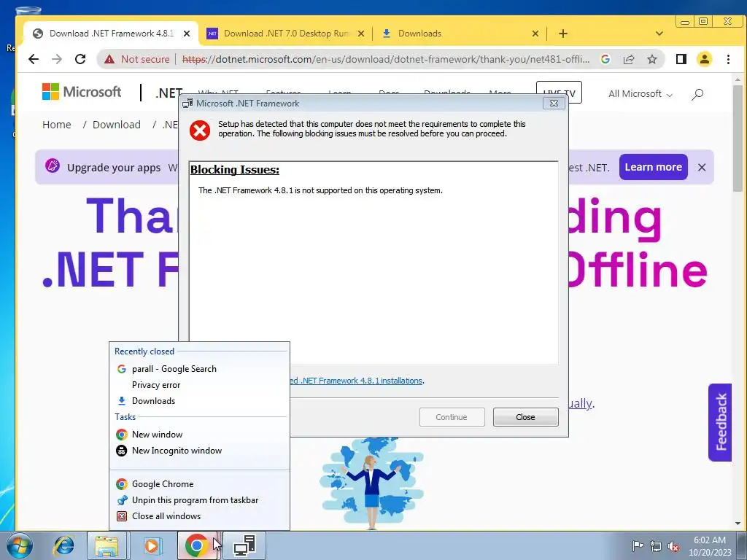Expand the tab search chevron

click(x=659, y=34)
